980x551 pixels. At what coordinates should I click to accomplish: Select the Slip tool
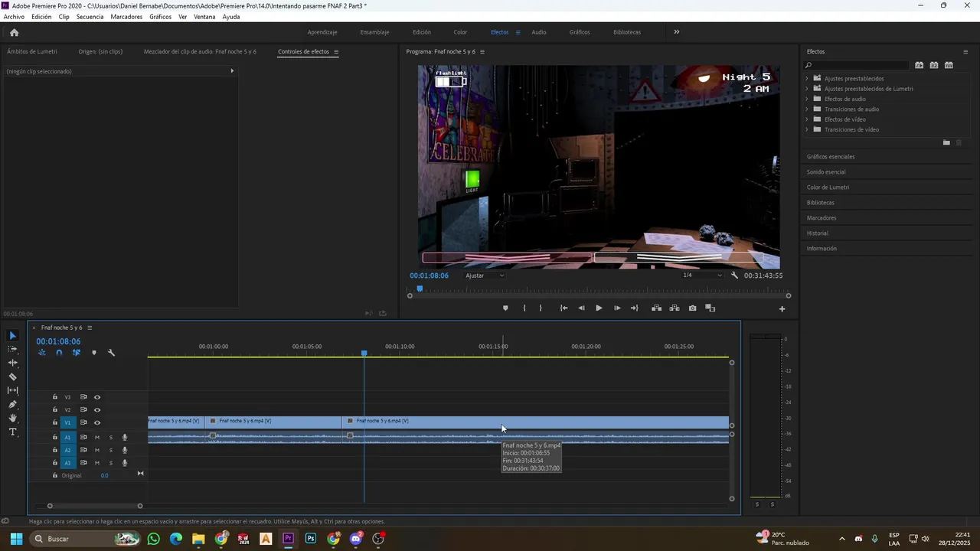point(12,390)
